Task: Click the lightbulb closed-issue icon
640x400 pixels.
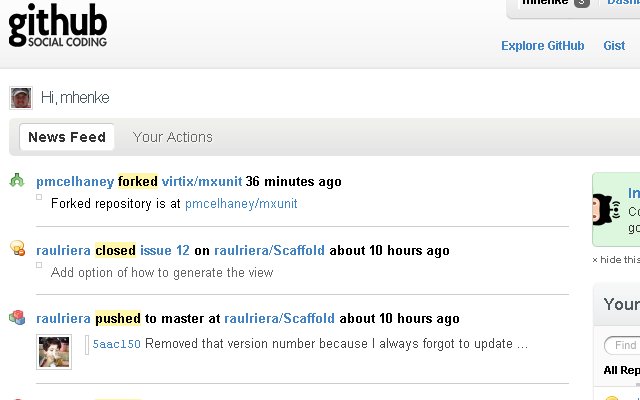Action: (18, 248)
